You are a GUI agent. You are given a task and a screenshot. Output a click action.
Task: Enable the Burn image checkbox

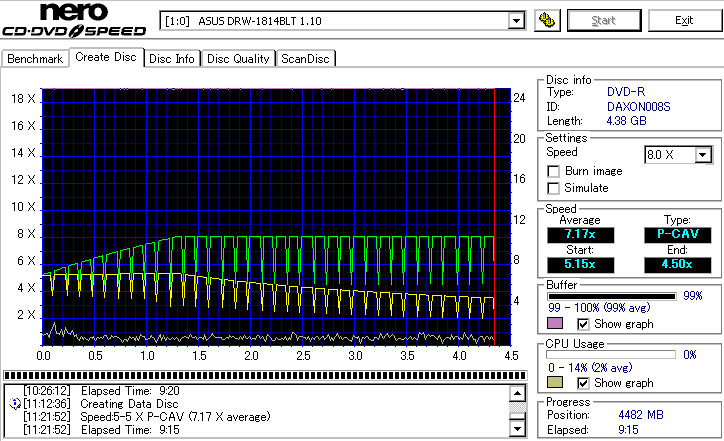point(554,171)
